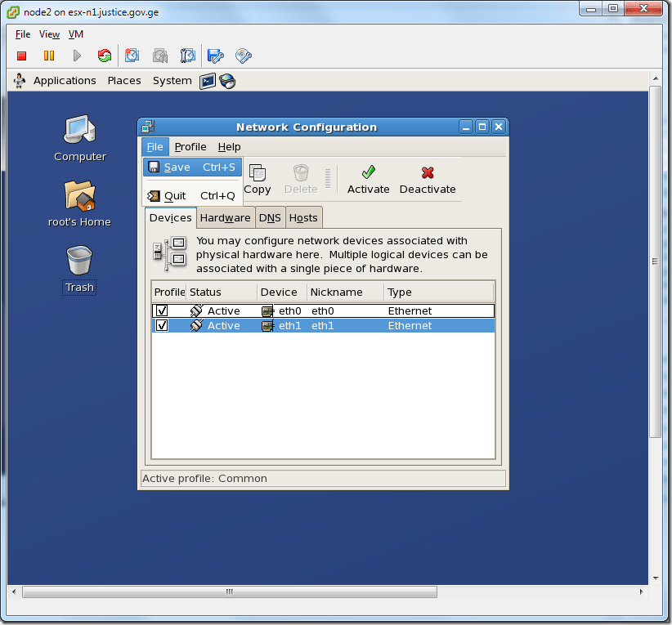
Task: Open the snapshot manager icon
Action: tap(187, 55)
